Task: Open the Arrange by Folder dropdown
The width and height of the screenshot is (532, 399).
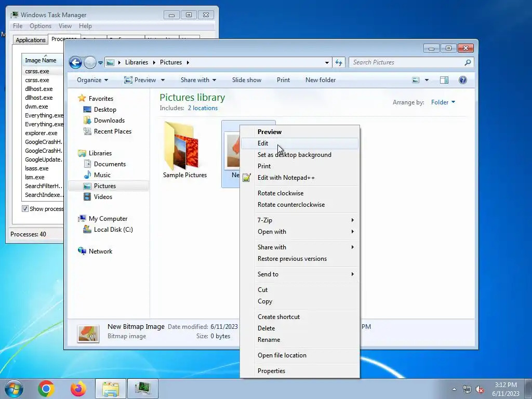Action: 443,102
